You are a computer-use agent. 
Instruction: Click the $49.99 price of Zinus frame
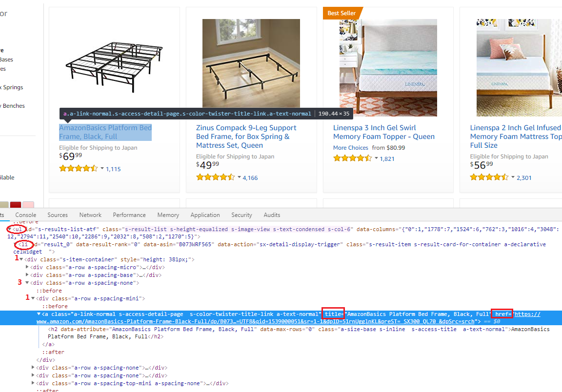[207, 165]
